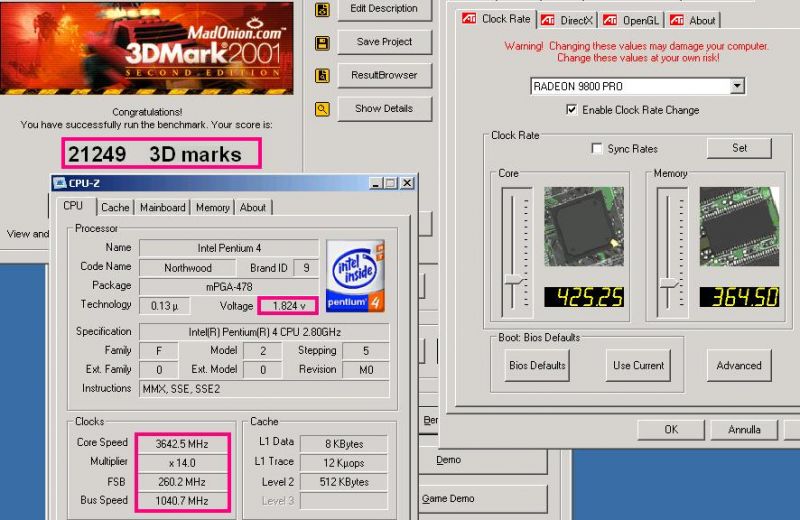Click the Technology 0.13 µ field
Viewport: 800px width, 520px height.
(x=164, y=306)
